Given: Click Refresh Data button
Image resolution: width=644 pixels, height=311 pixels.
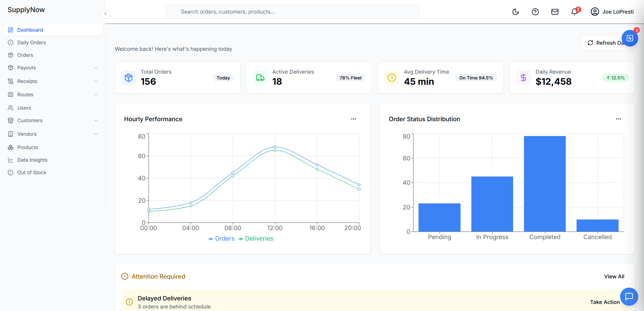Looking at the screenshot, I should pyautogui.click(x=608, y=42).
